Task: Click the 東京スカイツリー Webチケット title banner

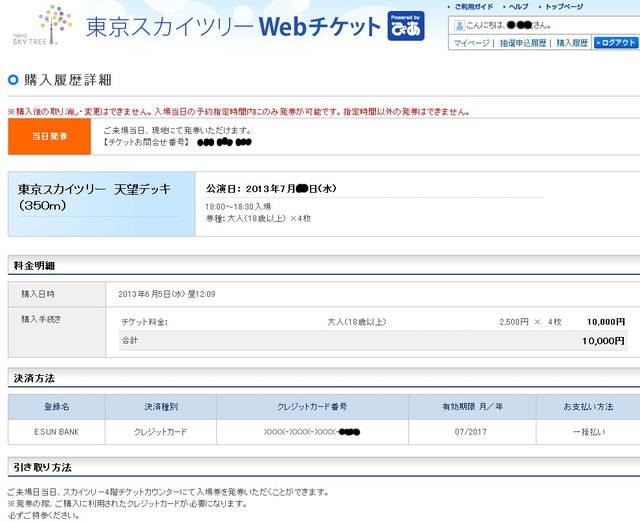Action: 233,27
